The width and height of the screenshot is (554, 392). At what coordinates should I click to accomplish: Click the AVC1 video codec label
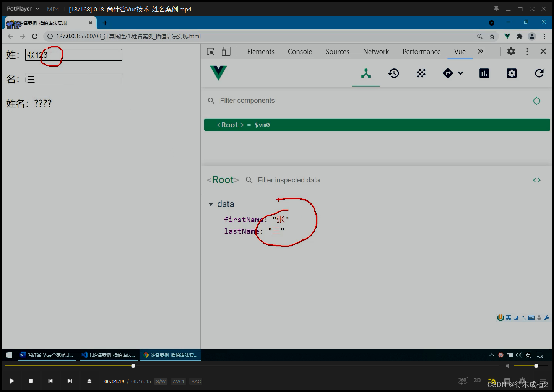pyautogui.click(x=179, y=381)
